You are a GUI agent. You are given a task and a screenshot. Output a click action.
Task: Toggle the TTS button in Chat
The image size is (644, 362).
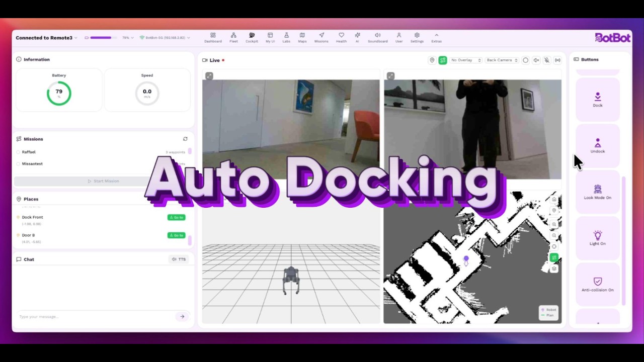tap(179, 259)
